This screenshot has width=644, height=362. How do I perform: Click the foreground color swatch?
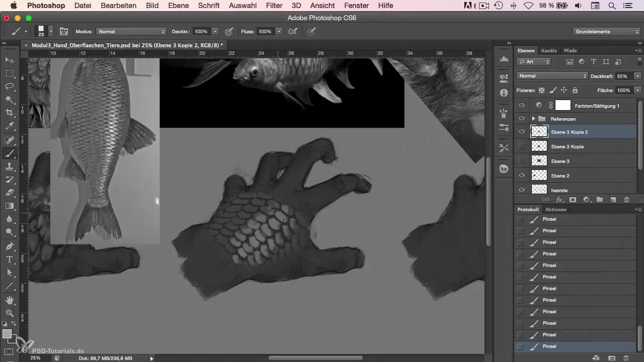[7, 334]
